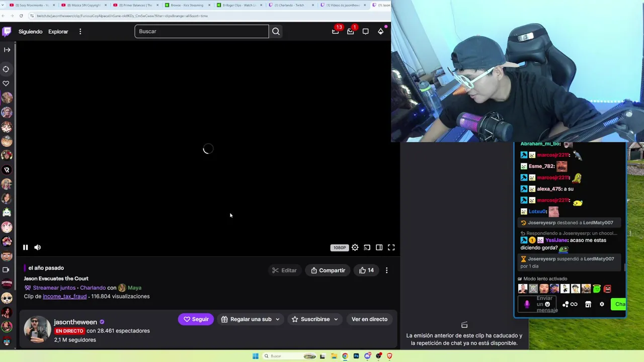Image resolution: width=644 pixels, height=362 pixels.
Task: Go to the Siguiendo tab
Action: [x=30, y=32]
